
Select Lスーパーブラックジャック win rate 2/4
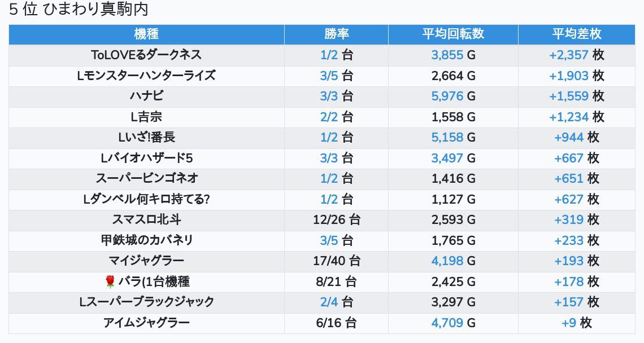(329, 302)
